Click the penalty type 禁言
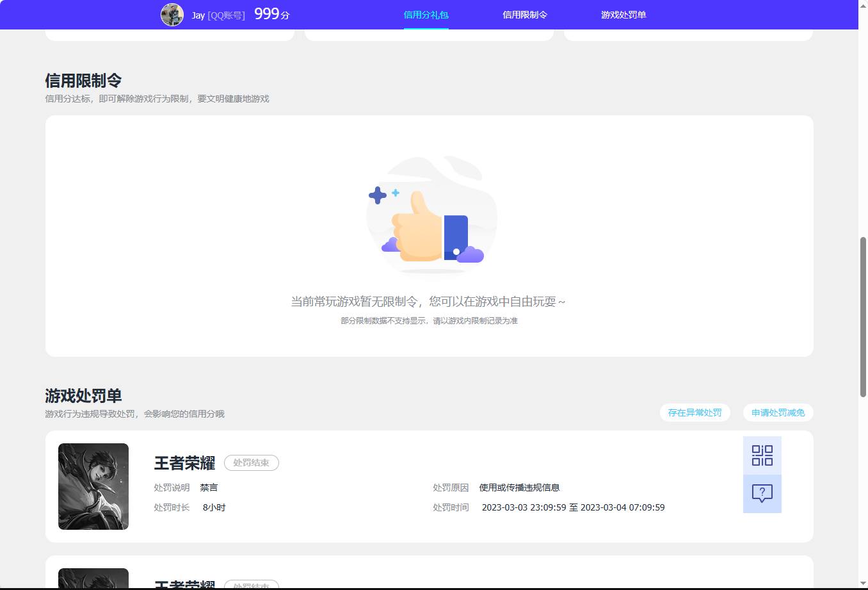Screen dimensions: 868x590 click(x=209, y=488)
